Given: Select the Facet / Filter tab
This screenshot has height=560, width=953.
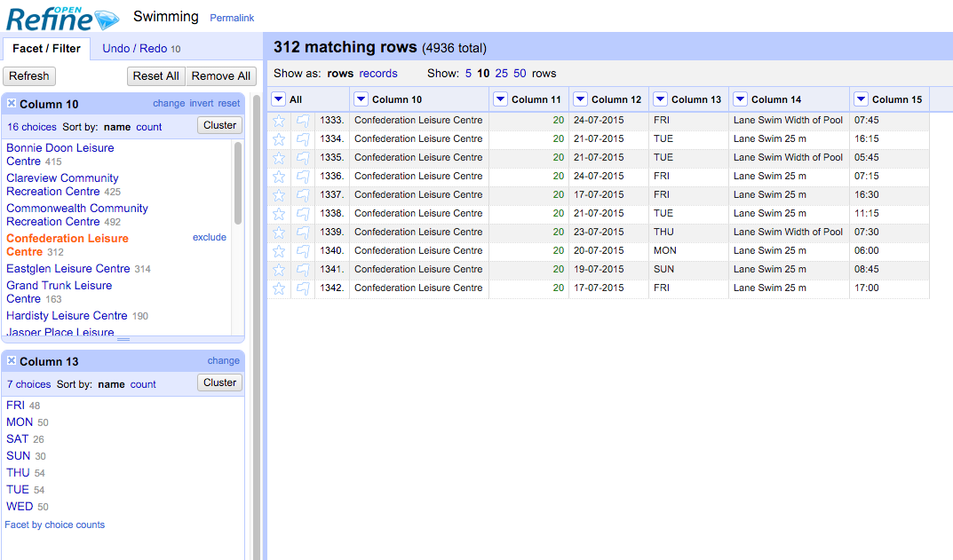Looking at the screenshot, I should pos(46,49).
